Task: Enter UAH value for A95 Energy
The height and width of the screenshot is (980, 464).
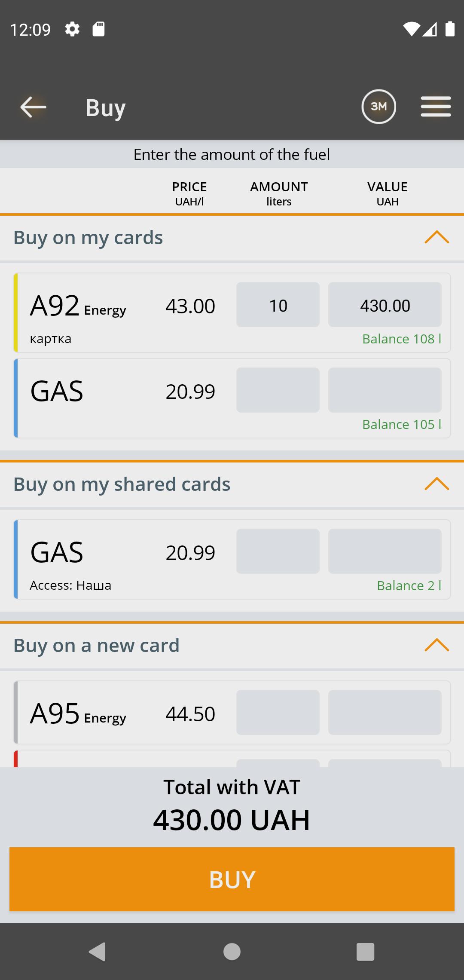Action: click(385, 713)
